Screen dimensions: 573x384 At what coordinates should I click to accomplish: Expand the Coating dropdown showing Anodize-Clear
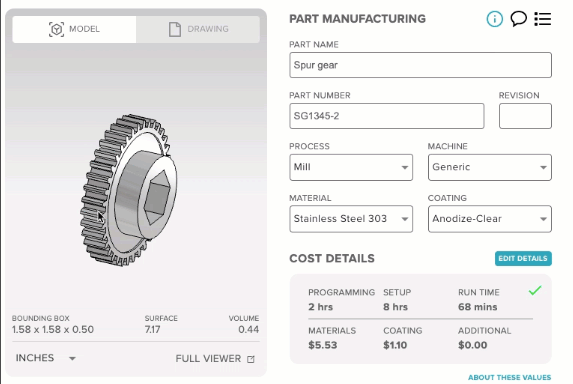(490, 219)
